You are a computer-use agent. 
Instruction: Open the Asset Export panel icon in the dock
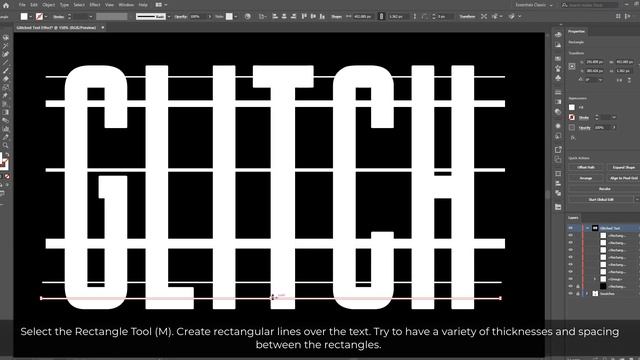[x=558, y=150]
